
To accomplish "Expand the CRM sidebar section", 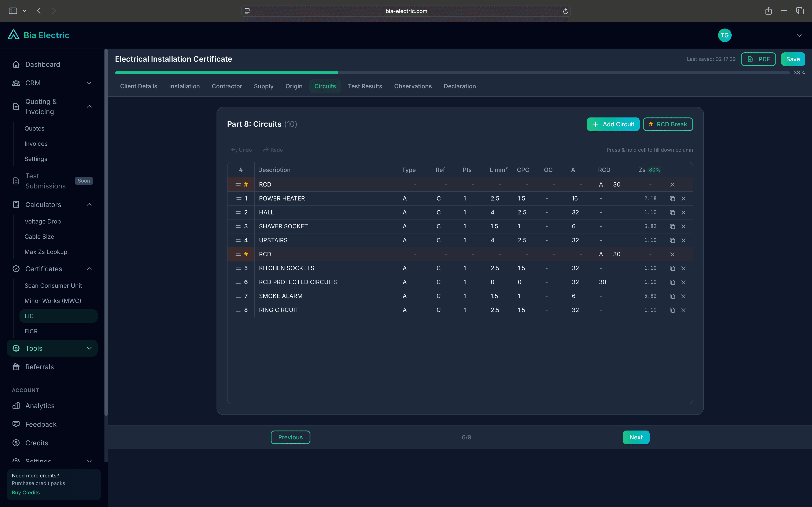I will (89, 83).
